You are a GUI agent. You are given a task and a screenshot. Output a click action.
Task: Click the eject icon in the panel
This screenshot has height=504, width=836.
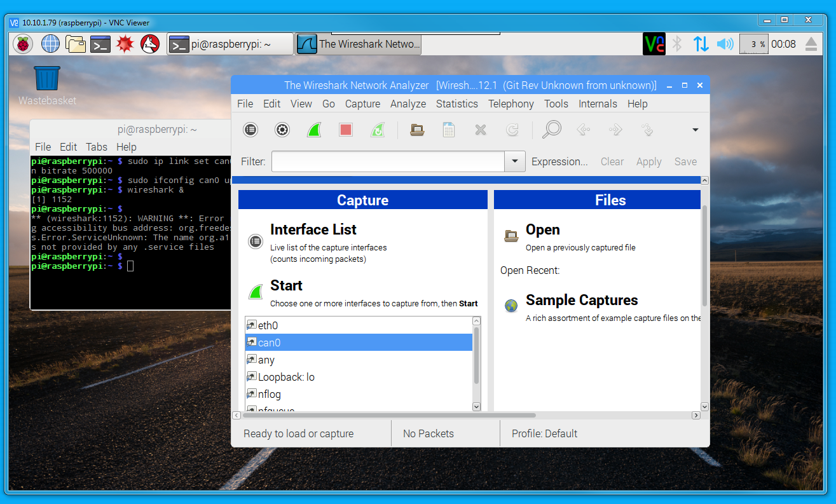click(811, 44)
